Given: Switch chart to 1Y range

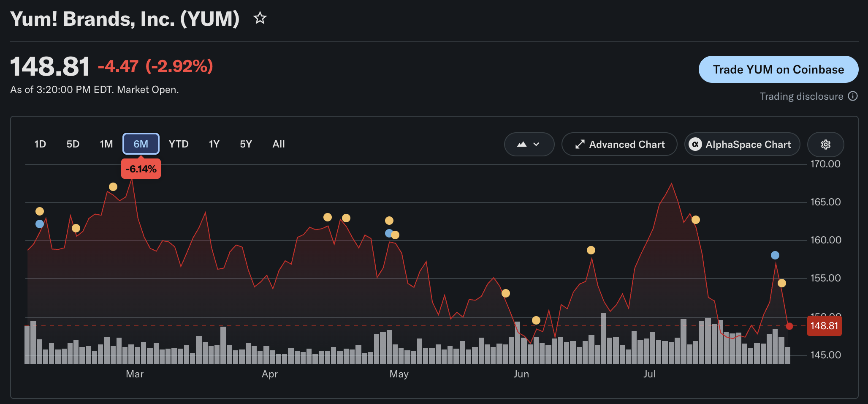Looking at the screenshot, I should (x=214, y=144).
